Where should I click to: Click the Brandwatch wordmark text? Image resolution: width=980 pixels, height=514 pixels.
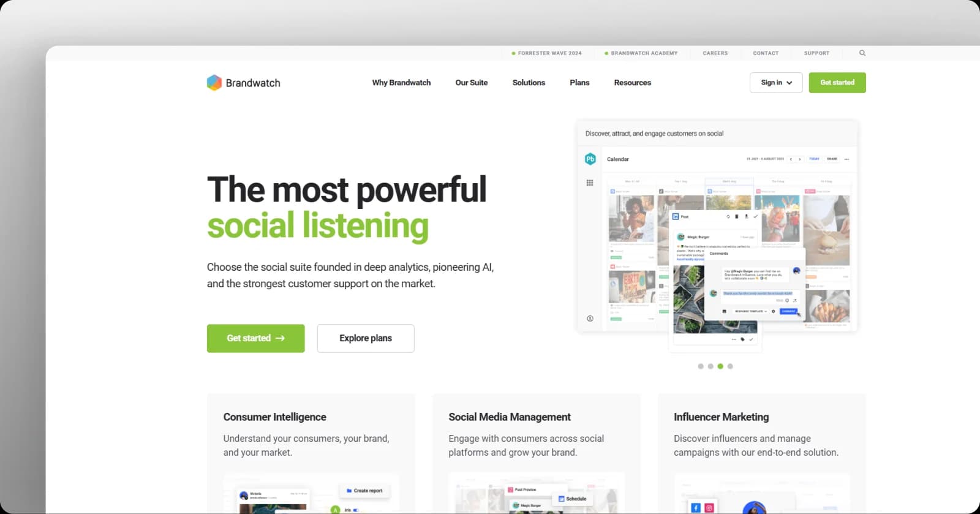click(x=253, y=83)
